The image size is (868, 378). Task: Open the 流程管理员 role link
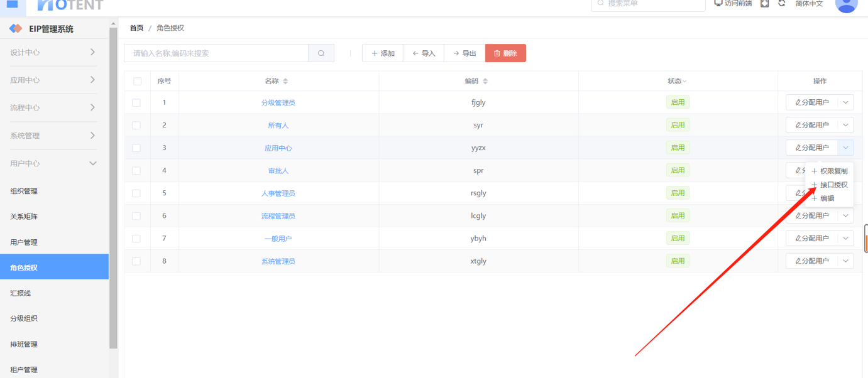tap(278, 216)
